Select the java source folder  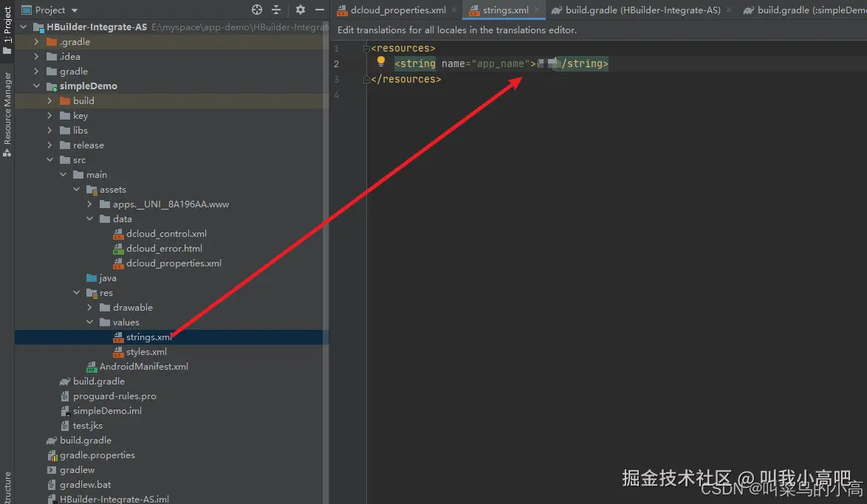(108, 278)
